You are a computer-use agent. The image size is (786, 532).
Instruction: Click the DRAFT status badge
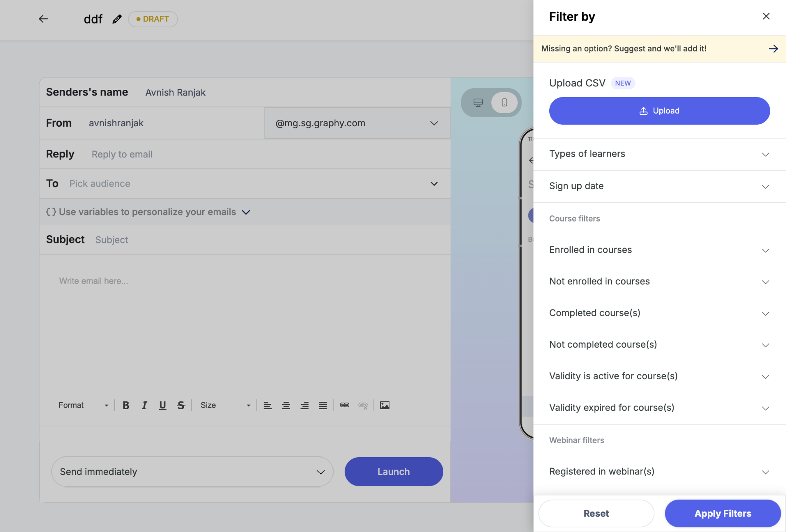(153, 19)
